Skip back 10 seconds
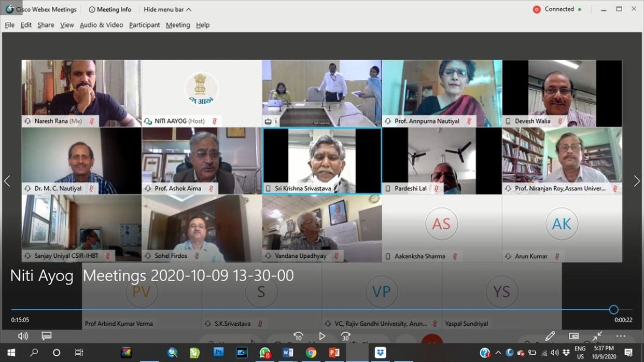 tap(298, 336)
